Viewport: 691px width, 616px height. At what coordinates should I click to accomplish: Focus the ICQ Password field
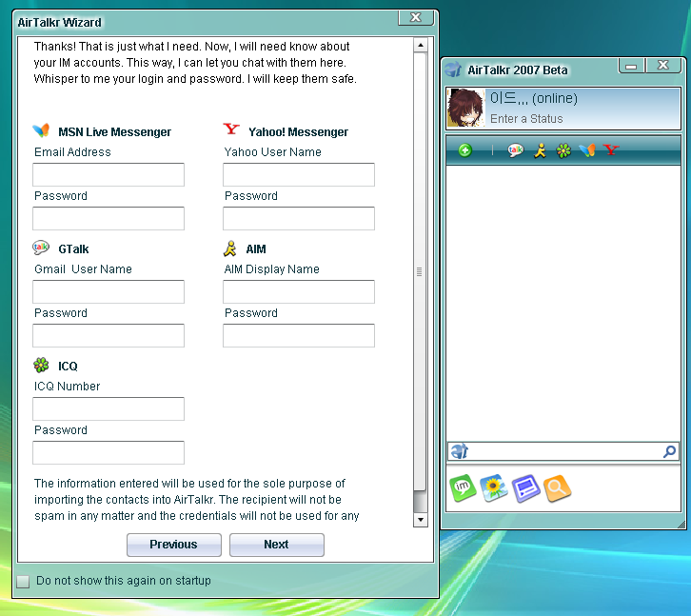coord(109,452)
